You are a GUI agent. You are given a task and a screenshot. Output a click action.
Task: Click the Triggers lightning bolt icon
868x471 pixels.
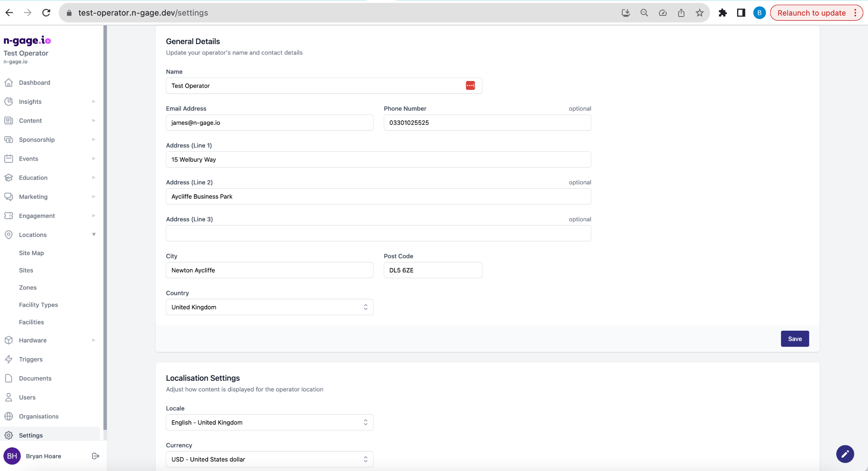point(8,360)
